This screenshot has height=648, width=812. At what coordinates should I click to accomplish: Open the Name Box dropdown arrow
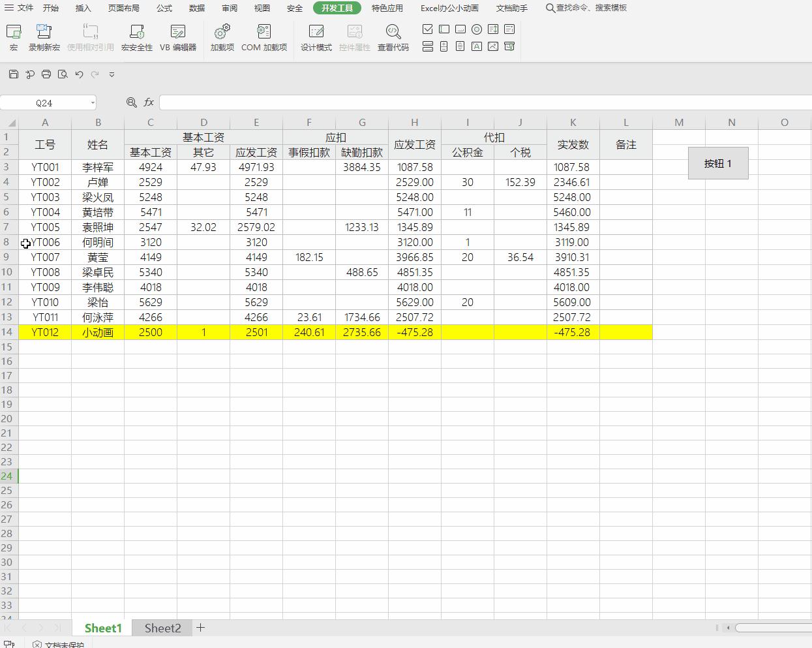pyautogui.click(x=93, y=103)
